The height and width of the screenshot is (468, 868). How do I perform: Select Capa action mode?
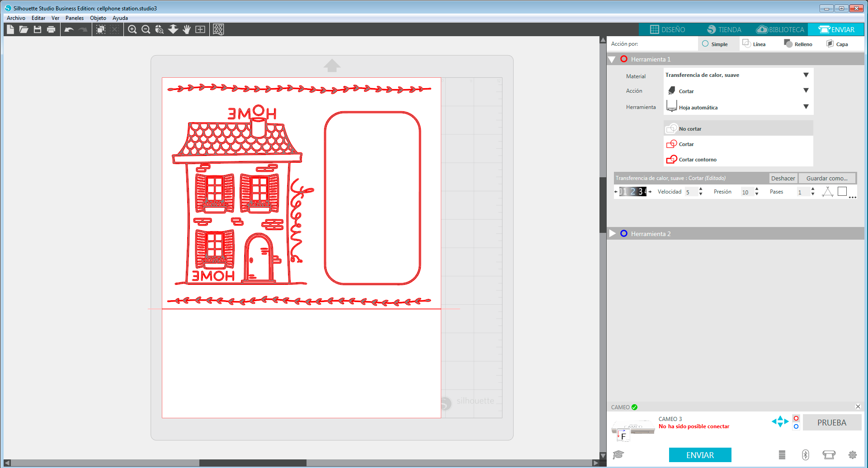coord(837,44)
